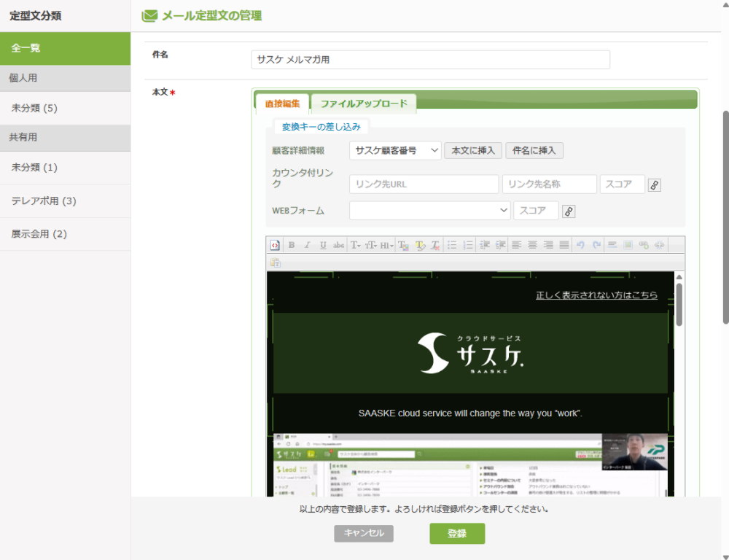Click the underline formatting icon
The height and width of the screenshot is (560, 729).
pyautogui.click(x=323, y=245)
